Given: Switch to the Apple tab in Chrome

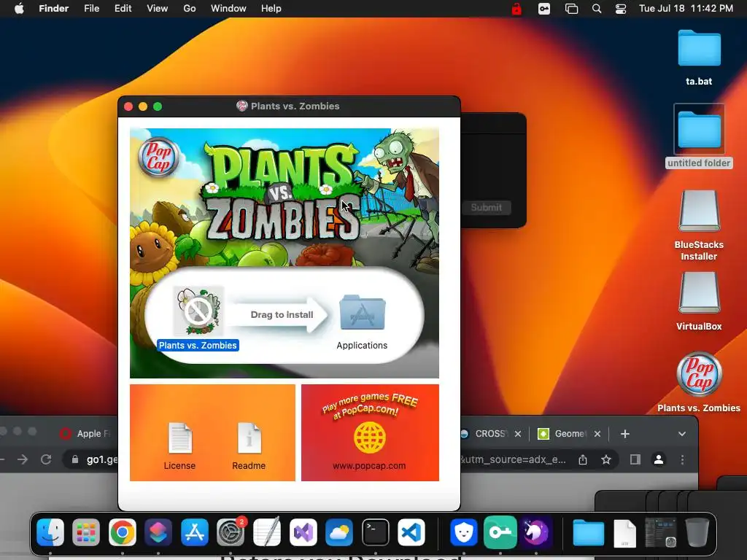Looking at the screenshot, I should click(86, 433).
